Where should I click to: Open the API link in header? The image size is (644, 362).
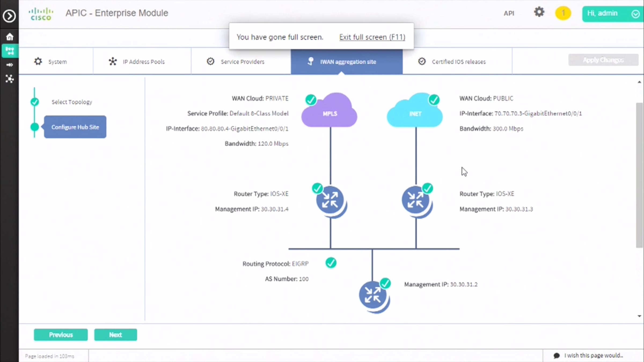509,13
